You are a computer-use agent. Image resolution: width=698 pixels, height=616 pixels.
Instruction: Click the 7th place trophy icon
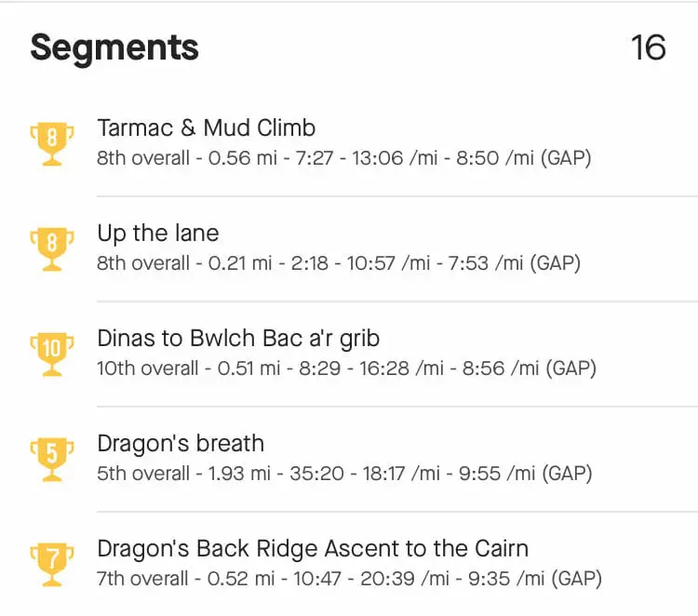point(52,564)
